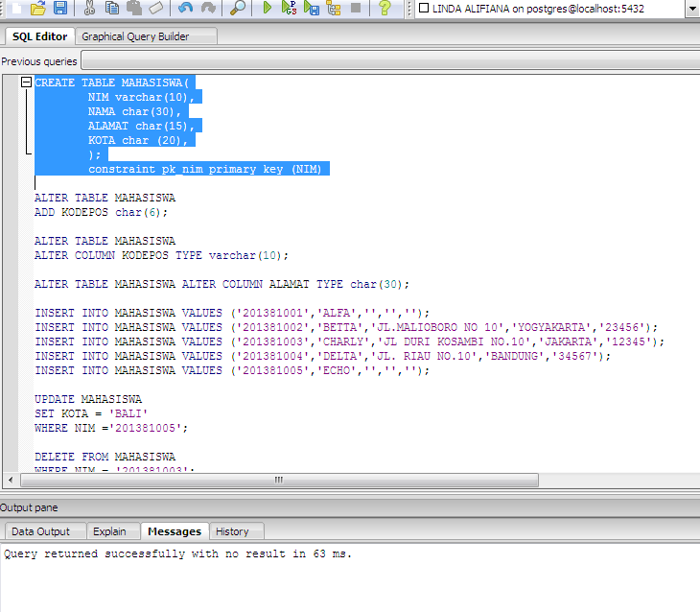Click the INSERT line containing 'CHARLY'
Screen dimensions: 700x612
click(350, 341)
